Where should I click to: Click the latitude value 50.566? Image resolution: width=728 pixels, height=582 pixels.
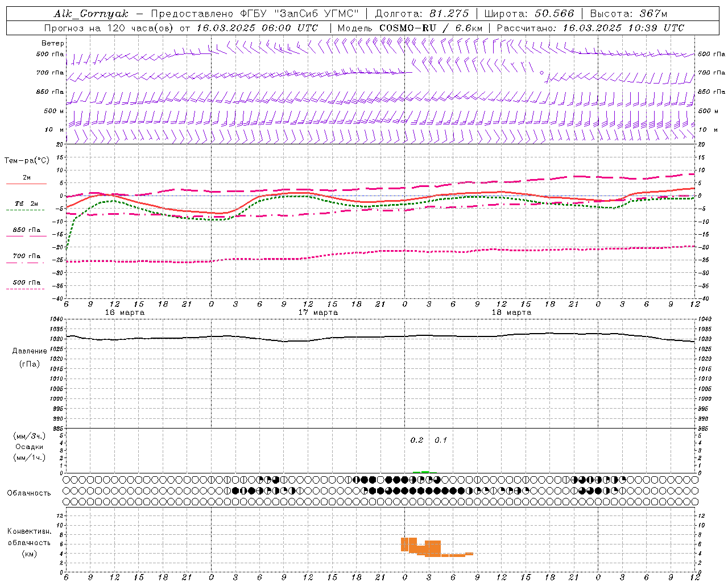[555, 14]
